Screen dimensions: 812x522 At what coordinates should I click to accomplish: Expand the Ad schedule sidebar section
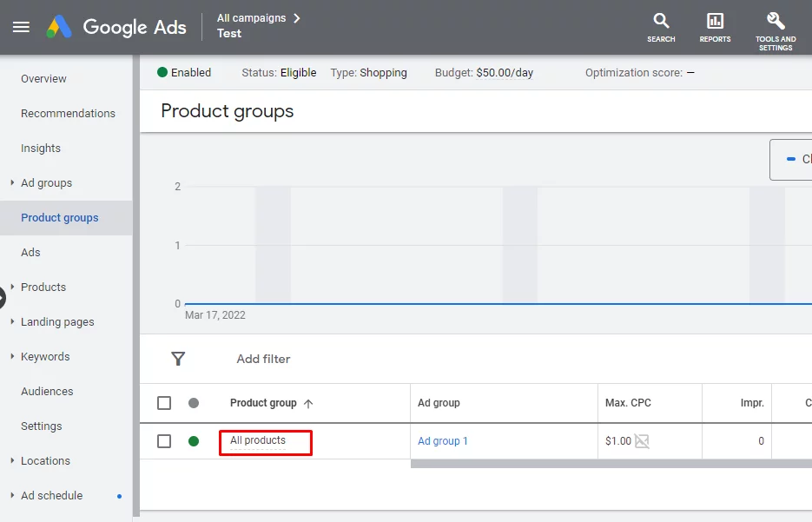point(12,494)
